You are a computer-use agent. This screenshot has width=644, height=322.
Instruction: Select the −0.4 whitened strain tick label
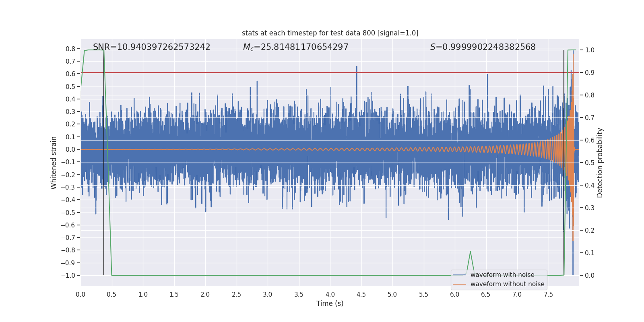[68, 200]
